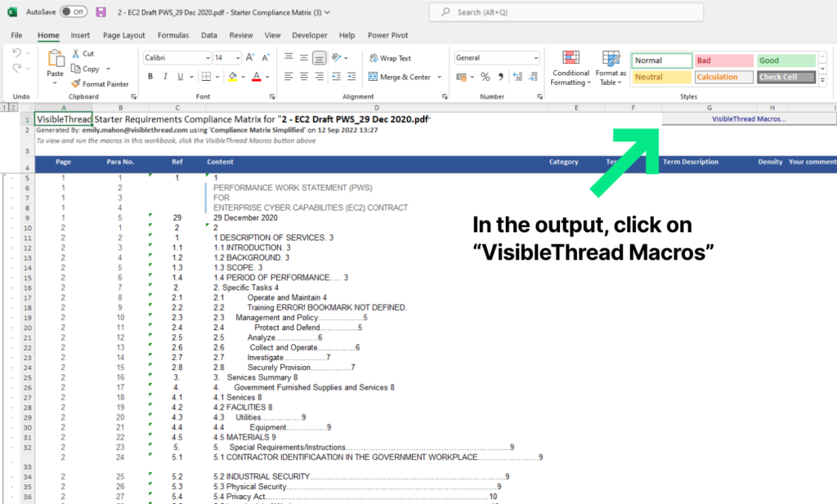The image size is (837, 504).
Task: Toggle the AutoSave switch
Action: click(74, 11)
